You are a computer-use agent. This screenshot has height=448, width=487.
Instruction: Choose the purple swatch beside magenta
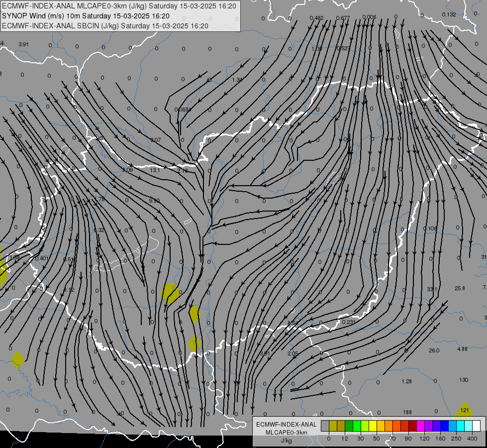pyautogui.click(x=429, y=426)
